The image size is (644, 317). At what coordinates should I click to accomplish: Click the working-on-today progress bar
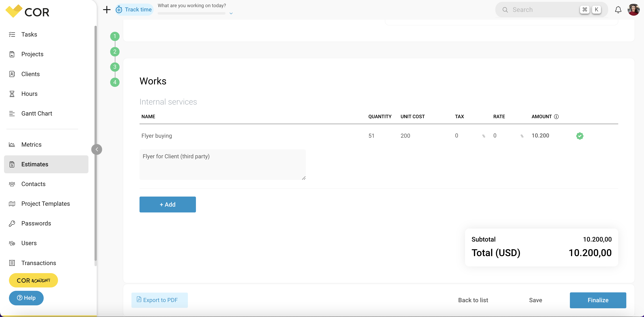(x=191, y=13)
